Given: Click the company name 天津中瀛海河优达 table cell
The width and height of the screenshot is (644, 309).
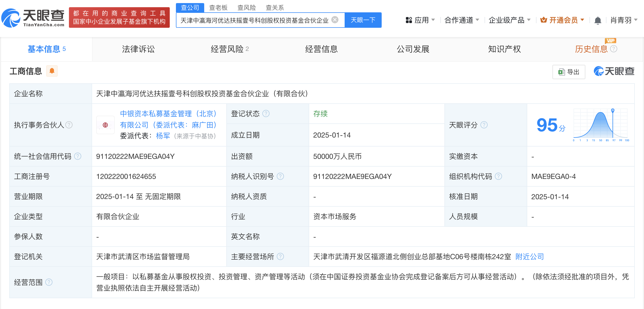Looking at the screenshot, I should (363, 94).
